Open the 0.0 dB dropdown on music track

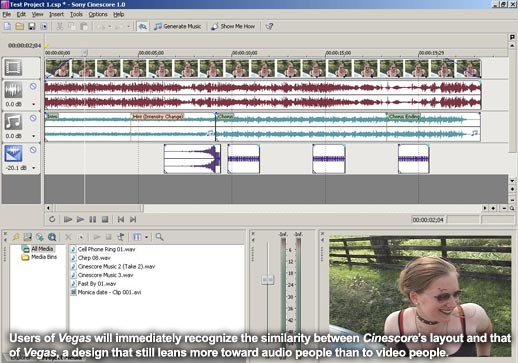coord(34,136)
